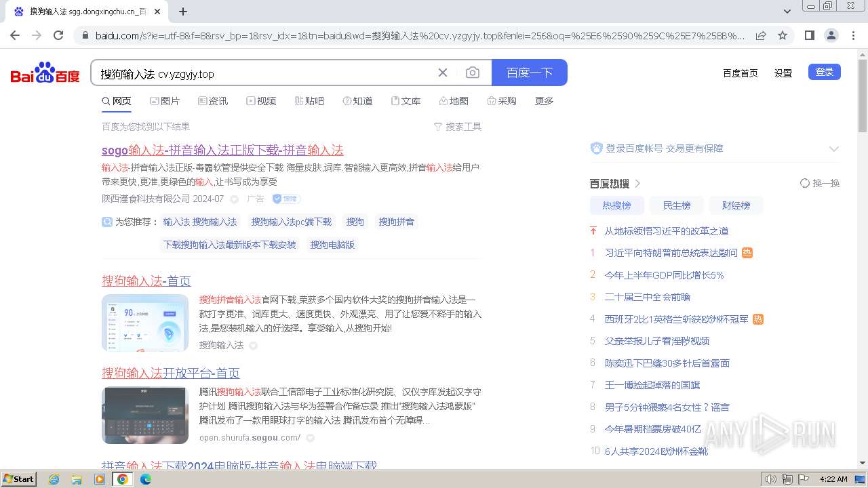Select 民生榜 tab
The height and width of the screenshot is (488, 868).
pos(677,205)
